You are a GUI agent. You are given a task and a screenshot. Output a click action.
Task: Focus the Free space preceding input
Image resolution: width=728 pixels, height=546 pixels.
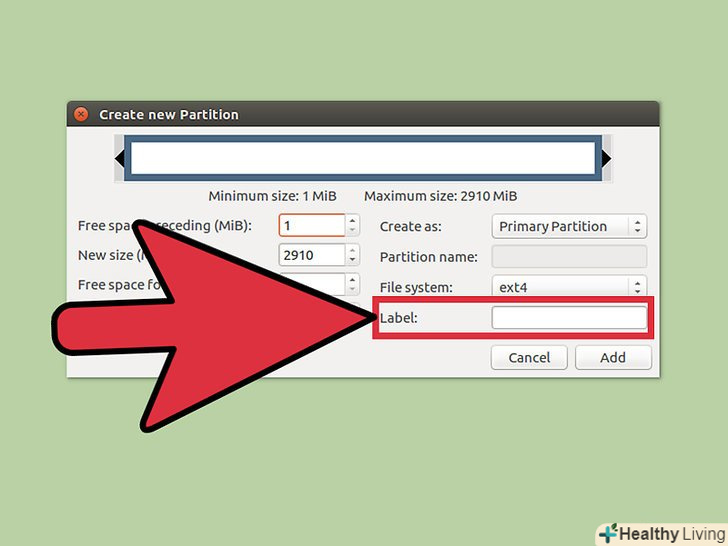(x=312, y=226)
